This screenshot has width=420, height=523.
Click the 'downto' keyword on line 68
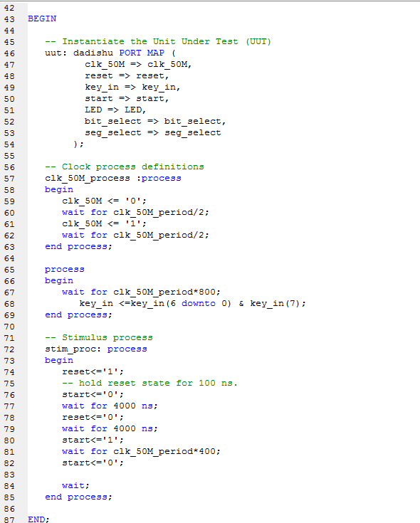[x=199, y=304]
